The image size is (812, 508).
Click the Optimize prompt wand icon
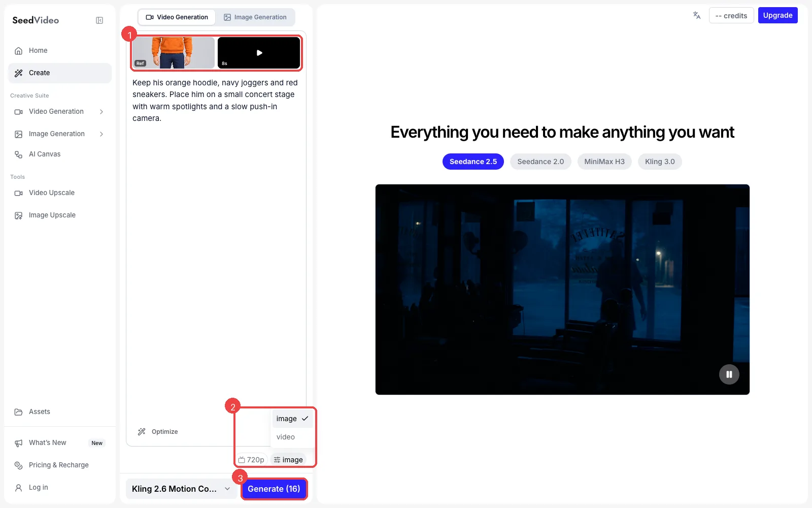(142, 432)
